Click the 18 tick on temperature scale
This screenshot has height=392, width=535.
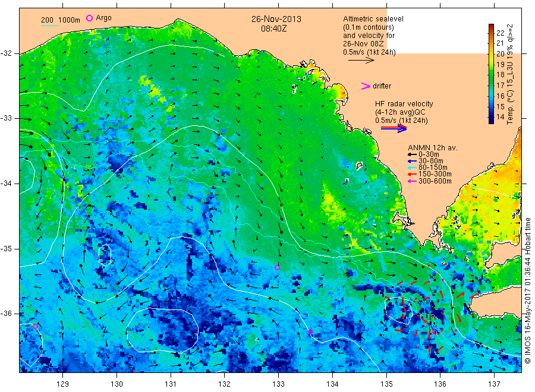[500, 75]
